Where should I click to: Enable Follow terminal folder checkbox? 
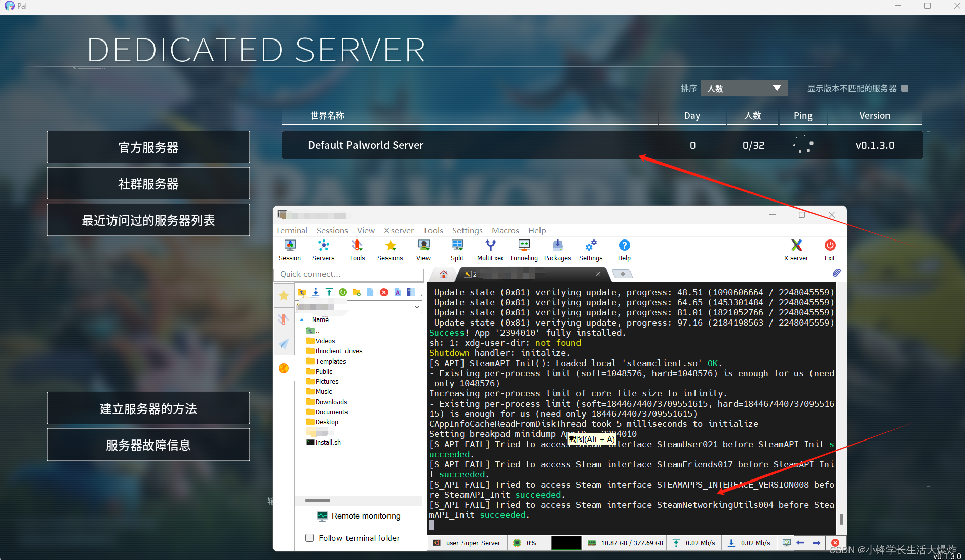coord(310,538)
